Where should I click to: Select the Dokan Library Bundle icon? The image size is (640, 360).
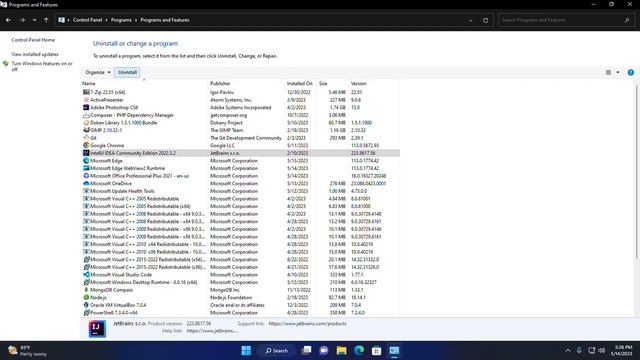click(86, 123)
